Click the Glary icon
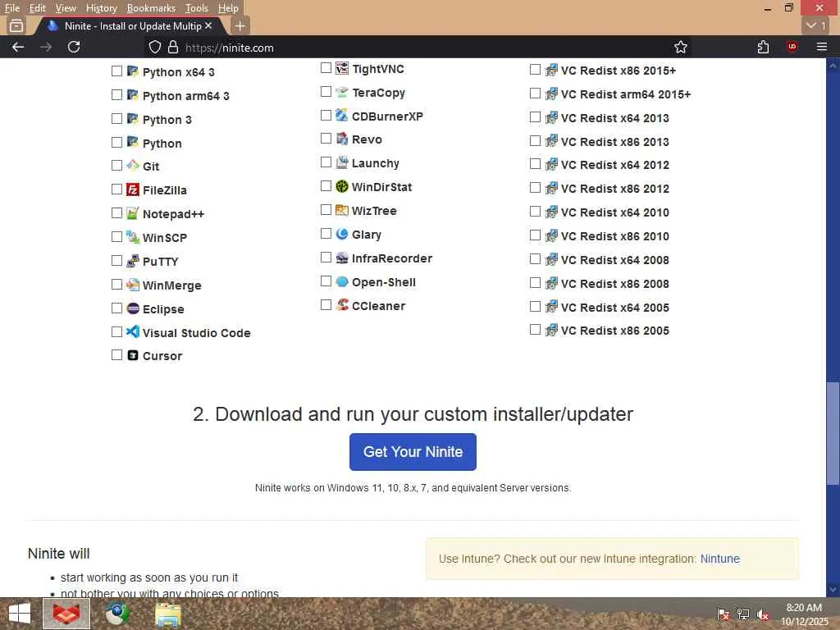840x630 pixels. click(x=342, y=234)
